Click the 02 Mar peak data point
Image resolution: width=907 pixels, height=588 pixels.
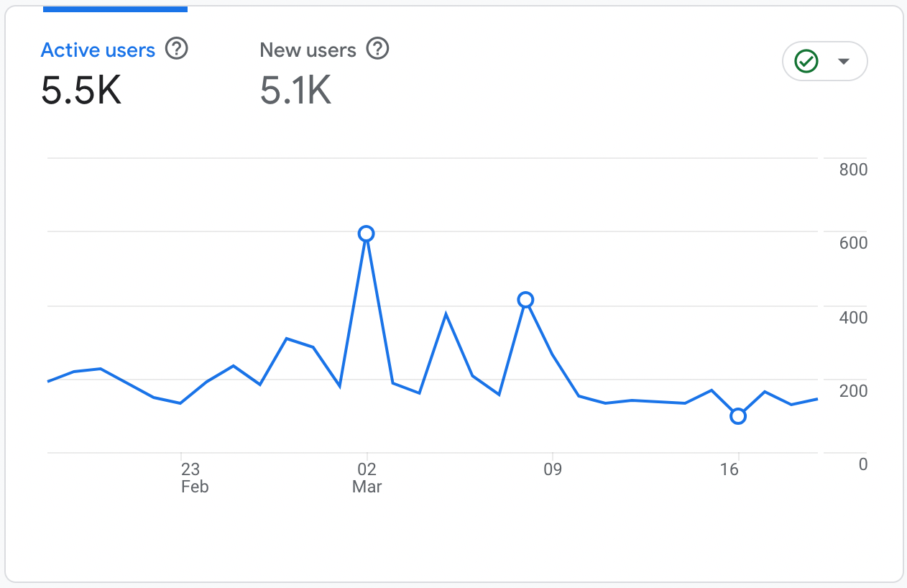tap(366, 234)
